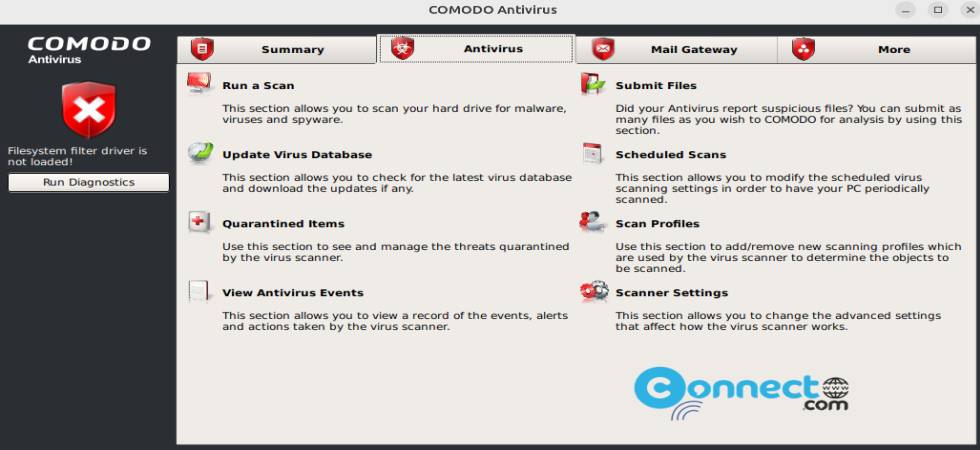
Task: Open the Mail Gateway tab
Action: [x=677, y=49]
